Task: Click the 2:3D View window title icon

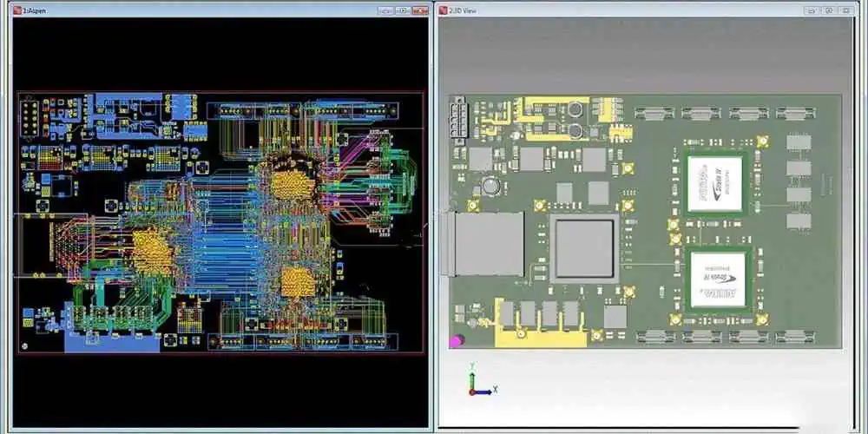Action: click(443, 10)
